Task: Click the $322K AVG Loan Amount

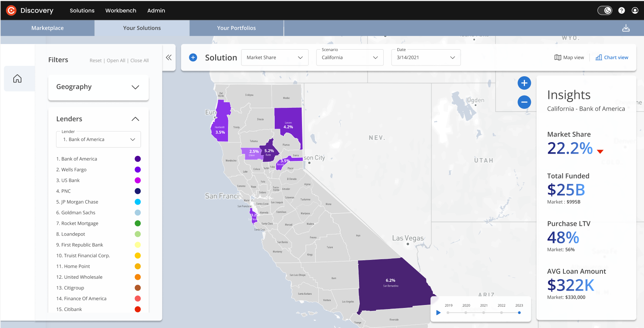Action: (x=571, y=285)
